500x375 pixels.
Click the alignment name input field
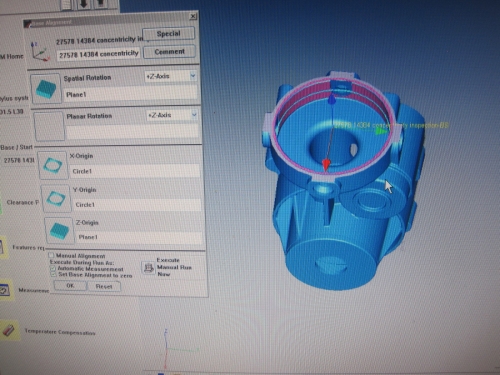(x=98, y=54)
